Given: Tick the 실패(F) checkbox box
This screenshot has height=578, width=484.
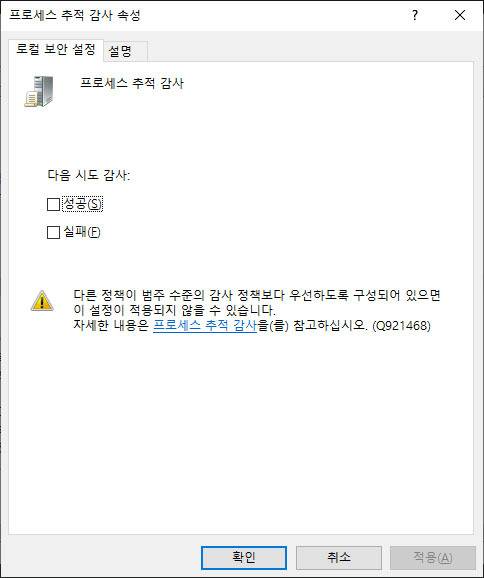Looking at the screenshot, I should pos(53,232).
